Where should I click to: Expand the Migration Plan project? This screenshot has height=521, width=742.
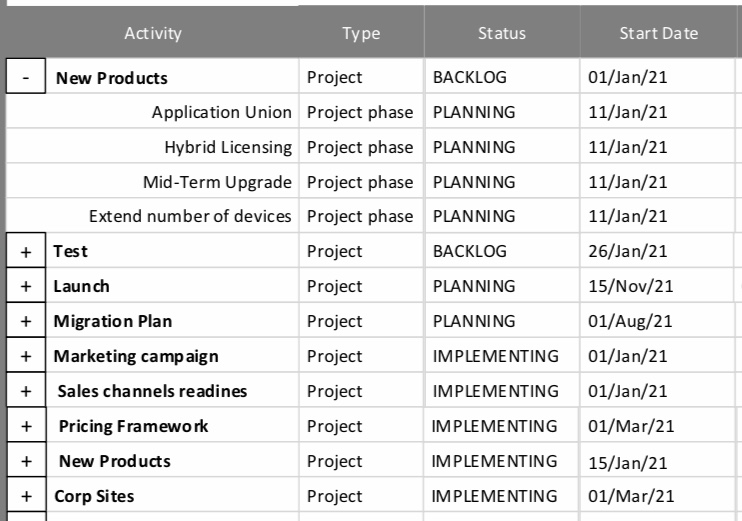(x=26, y=321)
